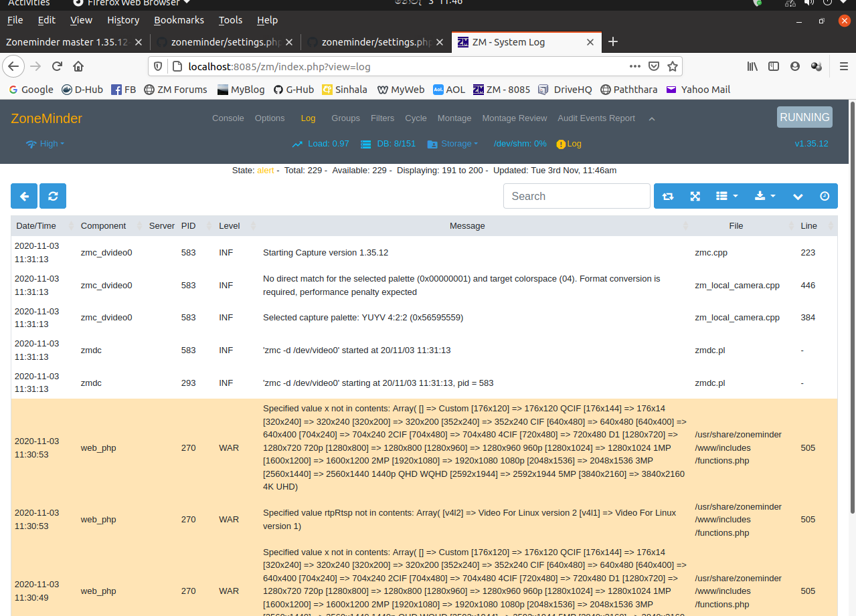
Task: Click the page vertical scrollbar
Action: [852, 308]
